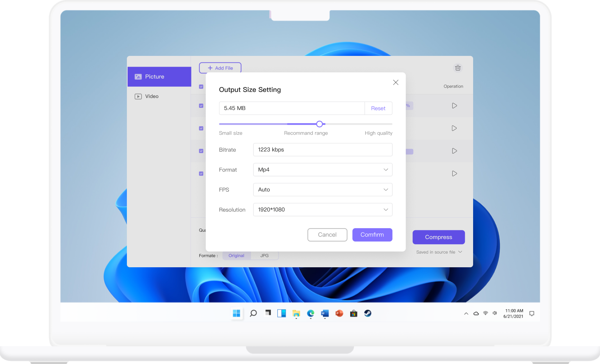Viewport: 600px width, 364px height.
Task: Toggle the second file row checkbox
Action: [x=201, y=128]
